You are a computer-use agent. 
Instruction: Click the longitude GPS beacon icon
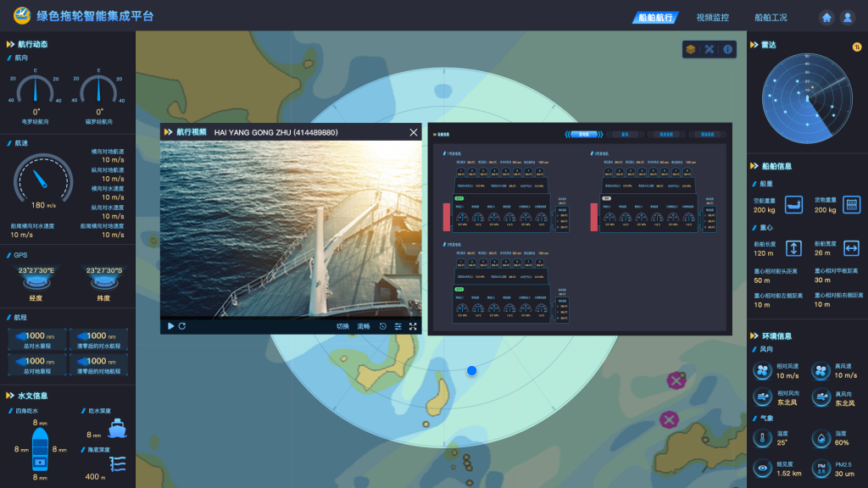36,283
